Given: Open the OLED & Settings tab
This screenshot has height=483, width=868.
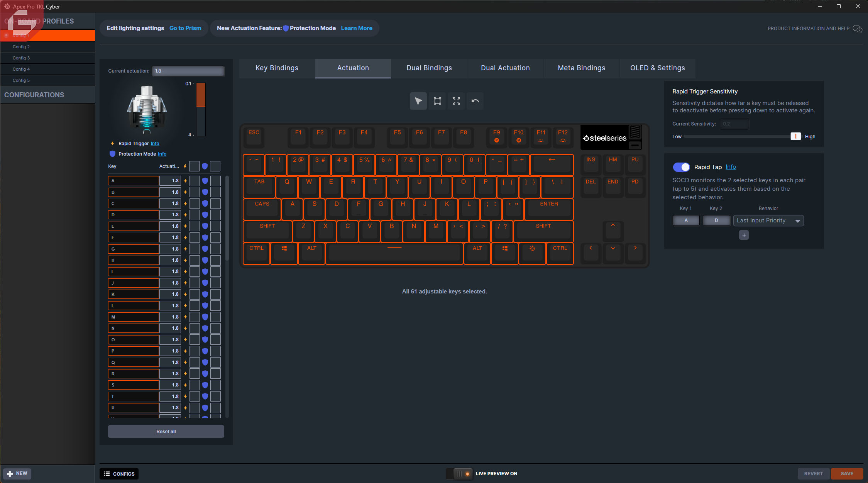Looking at the screenshot, I should click(657, 68).
